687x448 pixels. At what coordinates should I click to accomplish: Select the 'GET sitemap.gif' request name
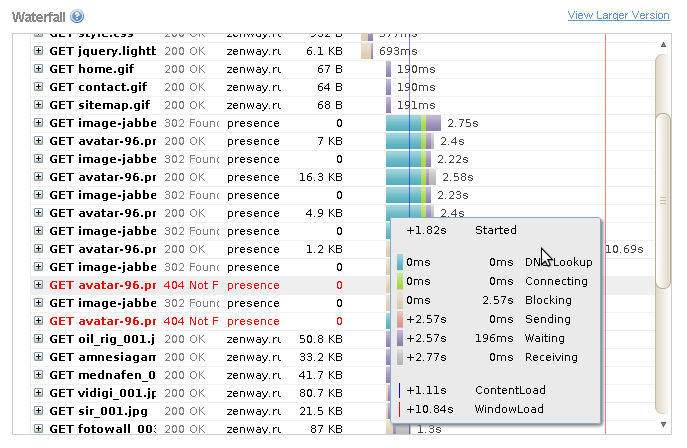click(99, 105)
